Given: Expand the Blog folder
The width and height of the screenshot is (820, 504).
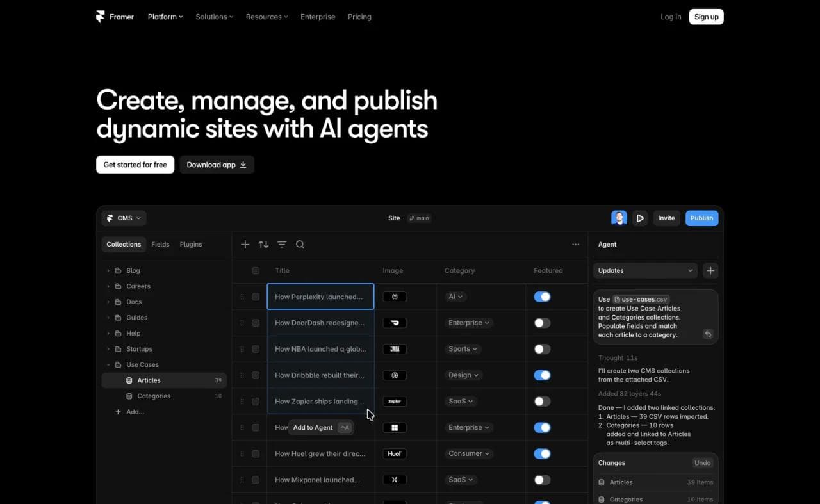Looking at the screenshot, I should pyautogui.click(x=108, y=271).
